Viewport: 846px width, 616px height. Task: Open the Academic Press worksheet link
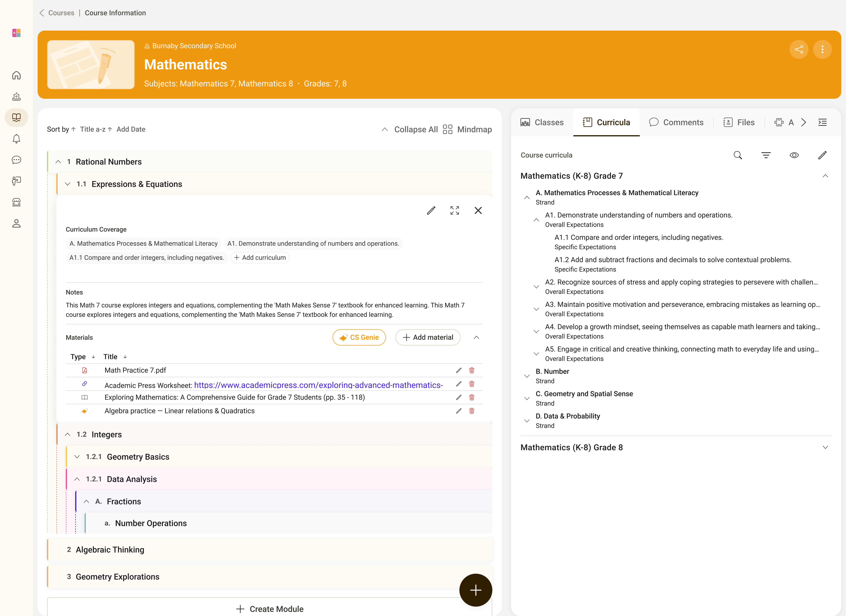pyautogui.click(x=318, y=385)
